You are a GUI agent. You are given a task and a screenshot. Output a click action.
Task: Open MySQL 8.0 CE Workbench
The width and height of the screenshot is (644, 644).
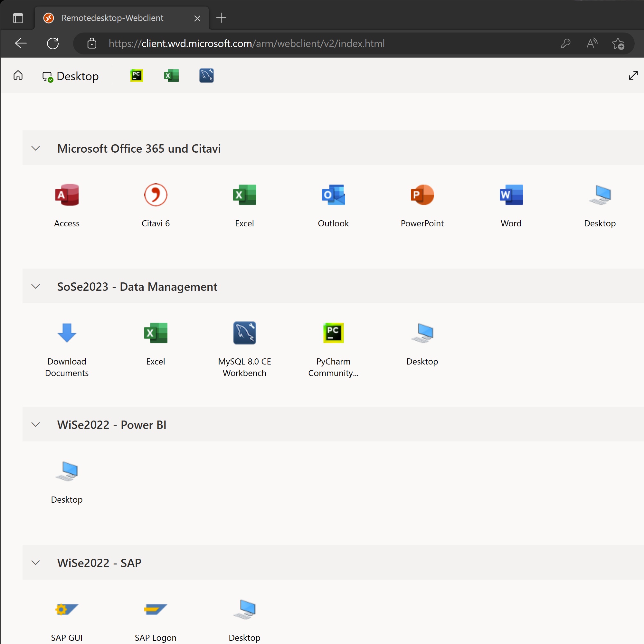244,349
